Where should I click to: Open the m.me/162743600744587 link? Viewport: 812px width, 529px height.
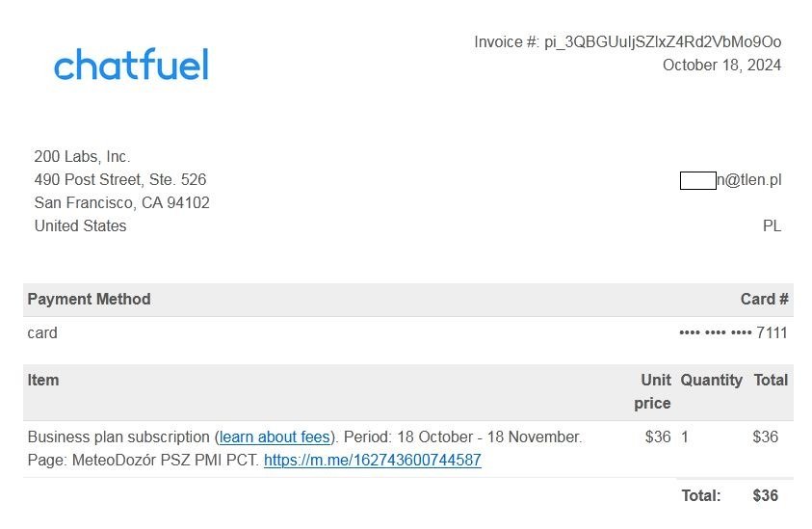[x=373, y=460]
